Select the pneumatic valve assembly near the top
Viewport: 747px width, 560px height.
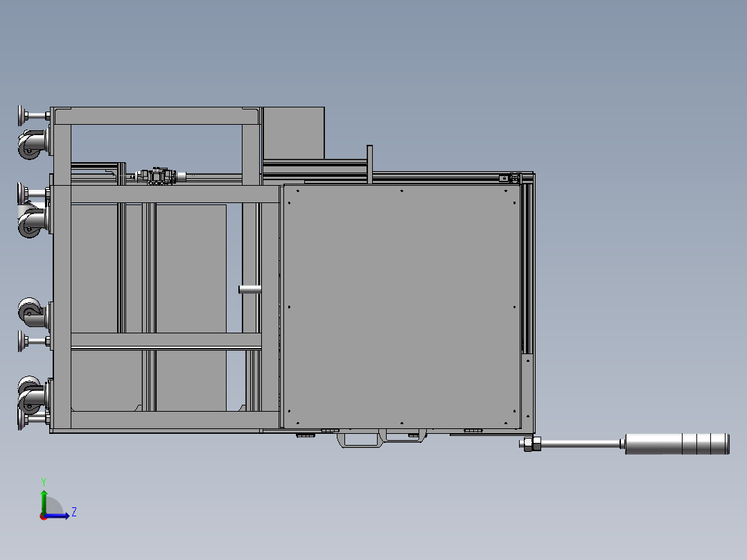(159, 176)
